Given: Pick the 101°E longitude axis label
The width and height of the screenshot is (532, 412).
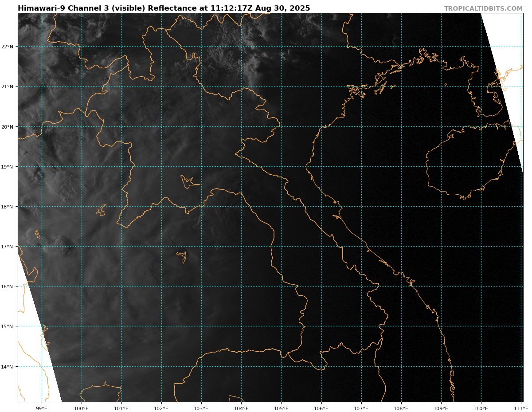Looking at the screenshot, I should click(x=121, y=408).
